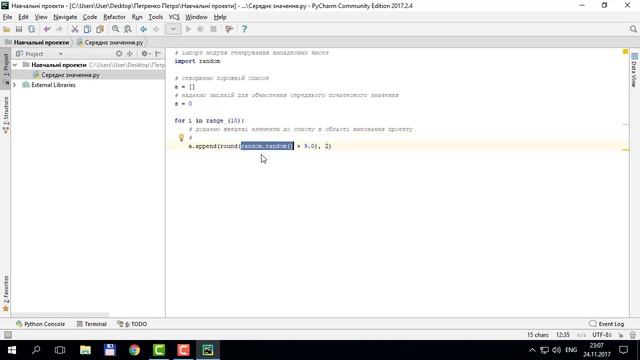Open Search Everywhere magnifier at top right
Screen dimensions: 640x360
pos(633,29)
